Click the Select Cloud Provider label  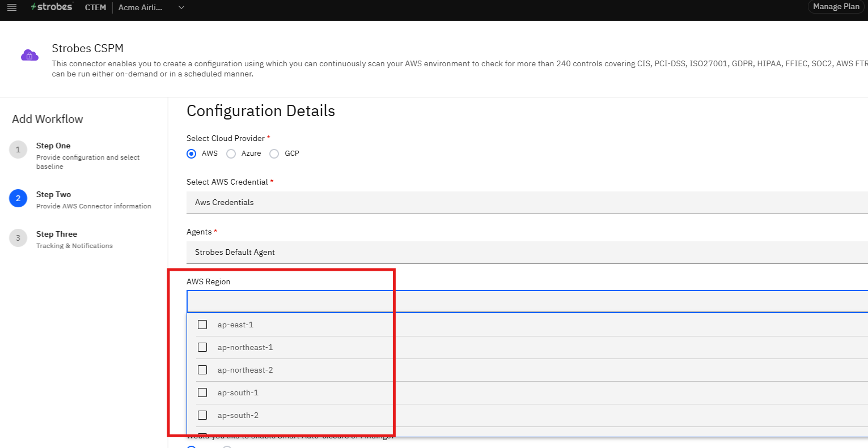pyautogui.click(x=226, y=138)
